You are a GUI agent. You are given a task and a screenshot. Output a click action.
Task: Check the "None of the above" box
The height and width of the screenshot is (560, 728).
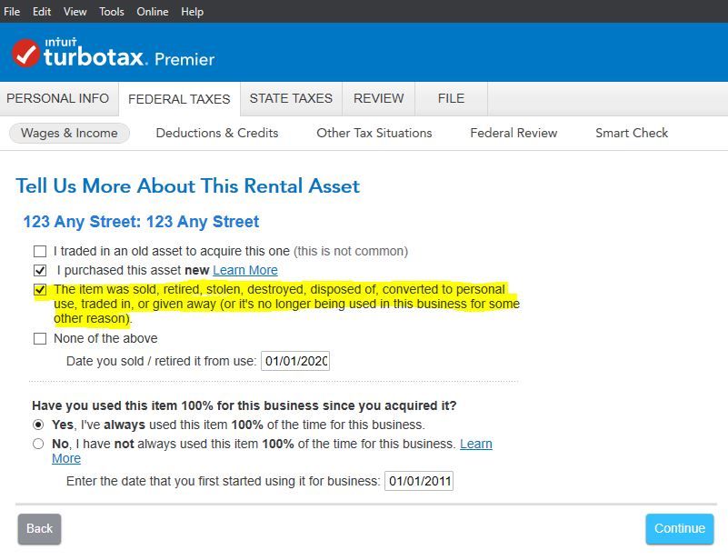39,338
